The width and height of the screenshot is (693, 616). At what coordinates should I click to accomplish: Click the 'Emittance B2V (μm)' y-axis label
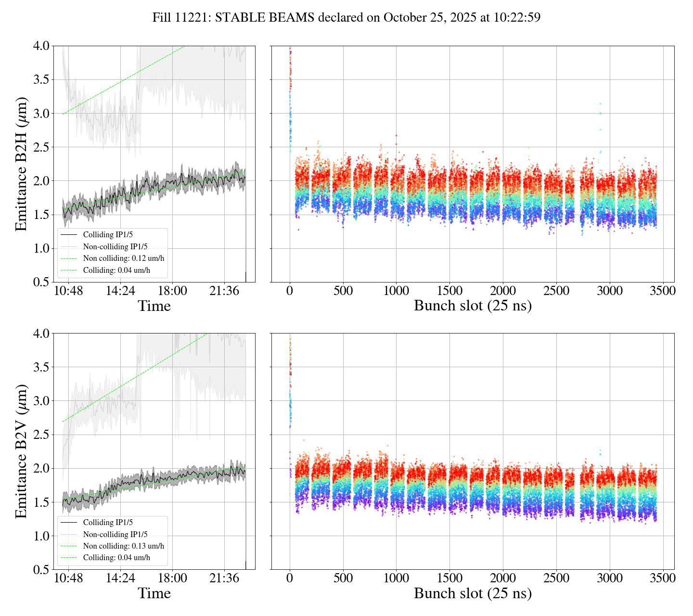[x=21, y=451]
